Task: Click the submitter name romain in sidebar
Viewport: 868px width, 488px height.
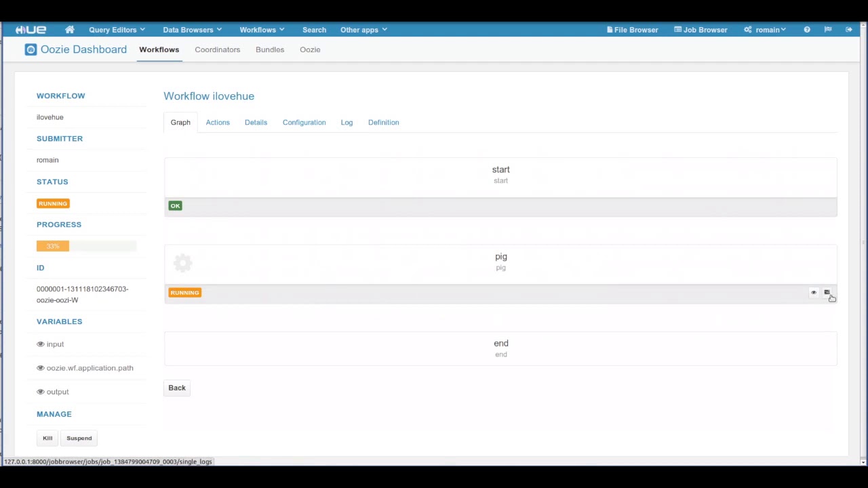Action: pyautogui.click(x=47, y=160)
